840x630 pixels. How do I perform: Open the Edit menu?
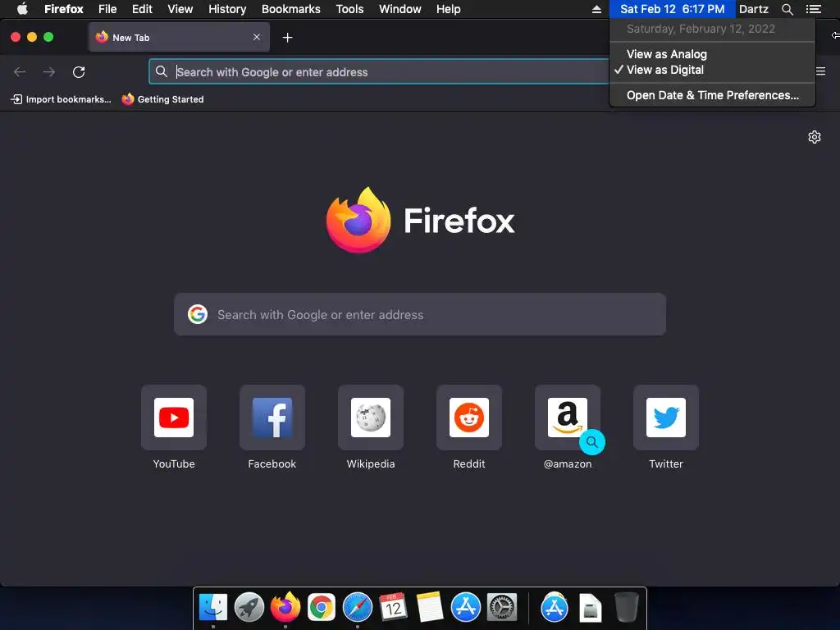click(142, 9)
